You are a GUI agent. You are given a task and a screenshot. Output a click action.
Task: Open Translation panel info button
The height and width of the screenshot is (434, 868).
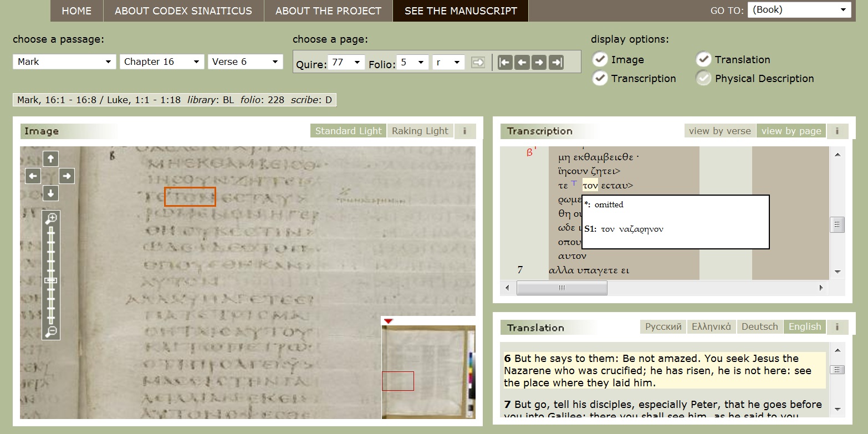837,327
